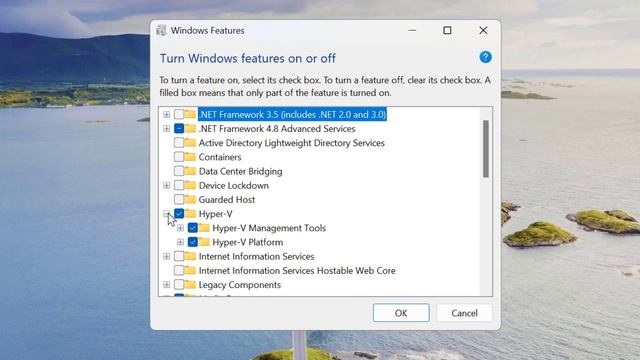
Task: Open the blue help question mark icon
Action: click(x=485, y=57)
